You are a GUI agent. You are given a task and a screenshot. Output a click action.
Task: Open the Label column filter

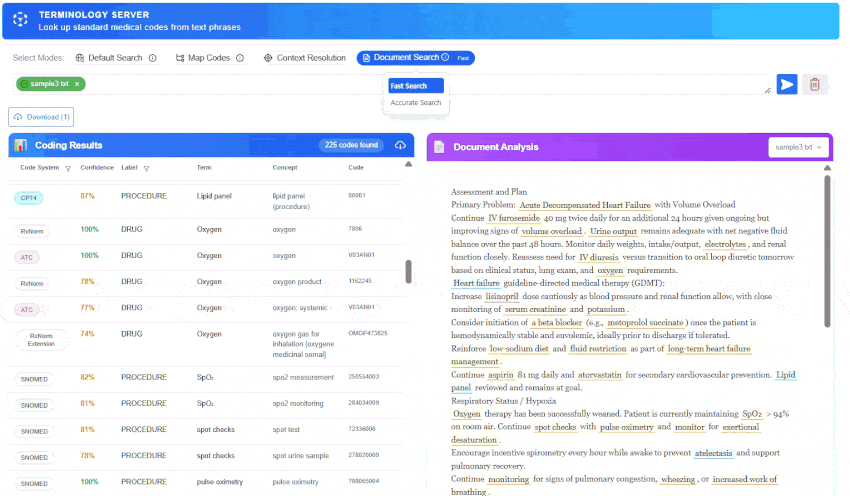coord(146,168)
